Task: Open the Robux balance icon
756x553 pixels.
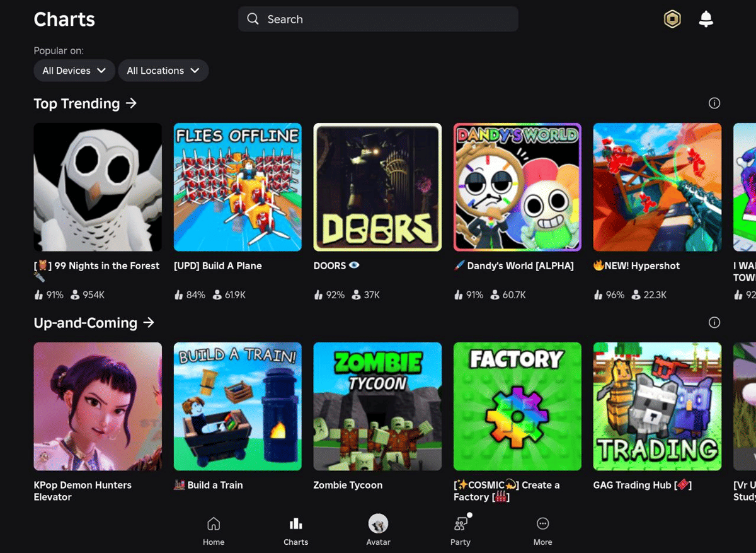Action: [x=672, y=19]
